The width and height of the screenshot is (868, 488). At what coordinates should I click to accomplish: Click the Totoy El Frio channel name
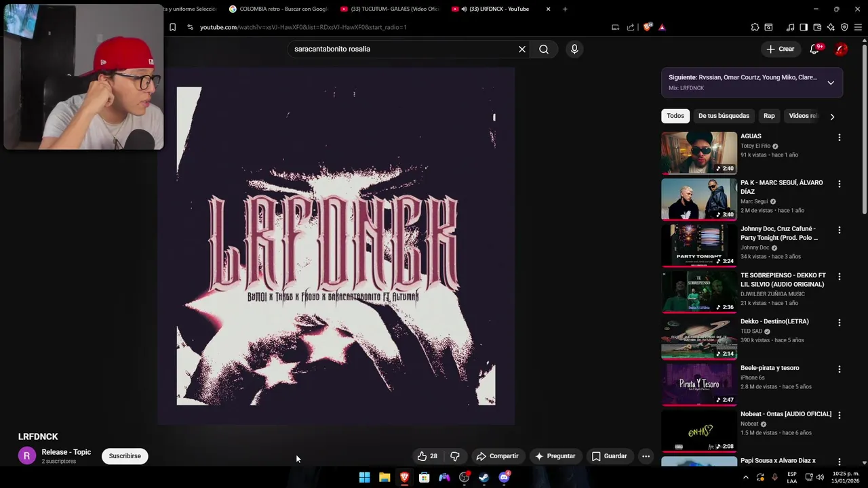tap(755, 146)
